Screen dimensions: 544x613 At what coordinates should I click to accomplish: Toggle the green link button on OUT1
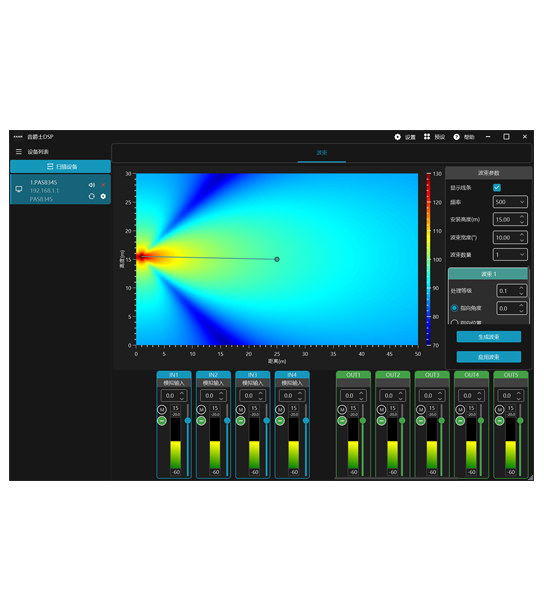tap(342, 421)
